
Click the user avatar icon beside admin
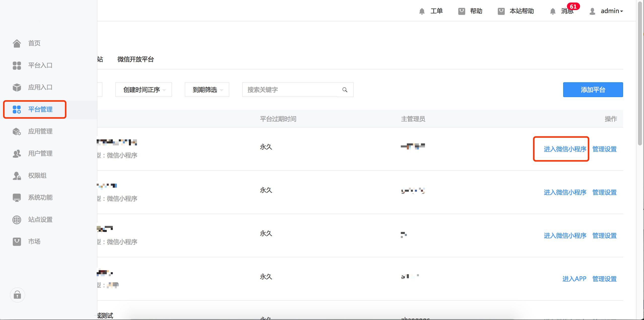click(592, 11)
